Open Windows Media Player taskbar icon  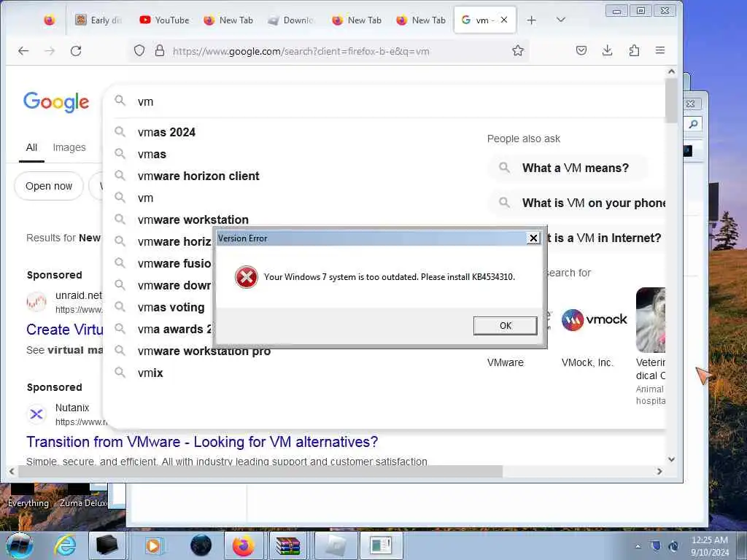(x=153, y=545)
